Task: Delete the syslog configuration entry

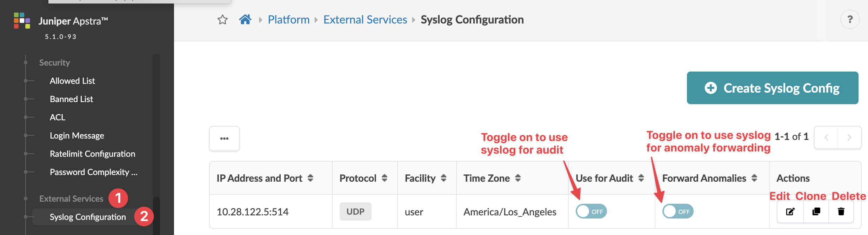Action: click(841, 211)
